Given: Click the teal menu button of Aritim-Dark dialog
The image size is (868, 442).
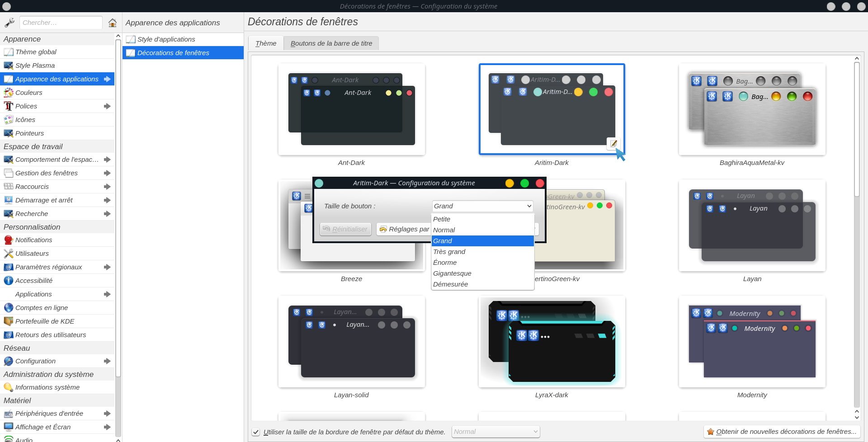Looking at the screenshot, I should (x=319, y=183).
